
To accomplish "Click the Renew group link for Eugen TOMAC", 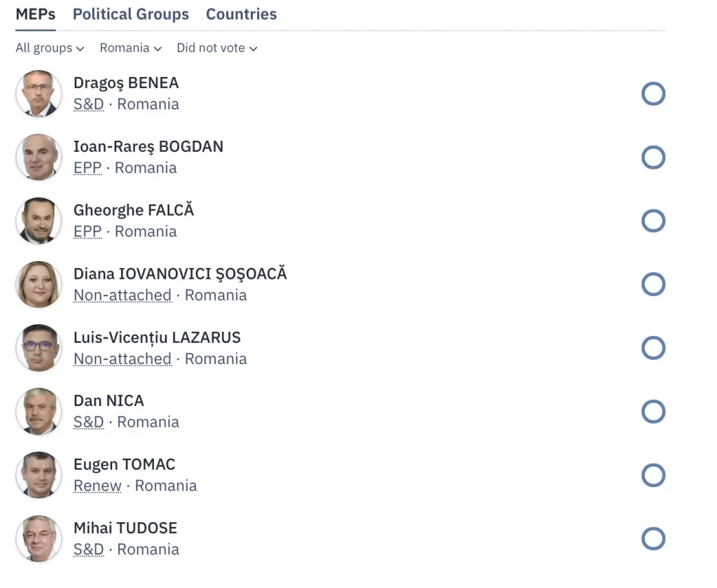I will click(x=97, y=486).
